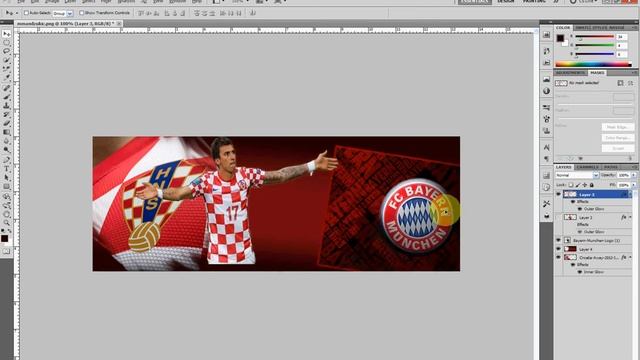Collapse Croatia Away layer effects arrow
The width and height of the screenshot is (640, 360).
tap(630, 257)
